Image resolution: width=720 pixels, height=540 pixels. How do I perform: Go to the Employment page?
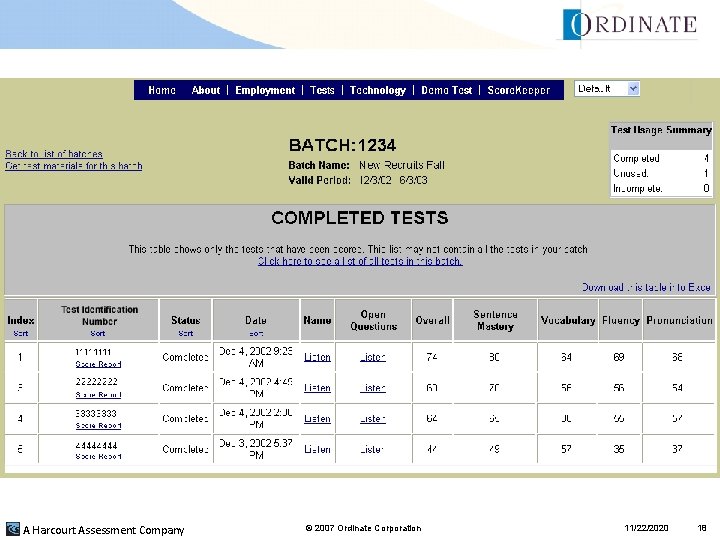point(265,90)
